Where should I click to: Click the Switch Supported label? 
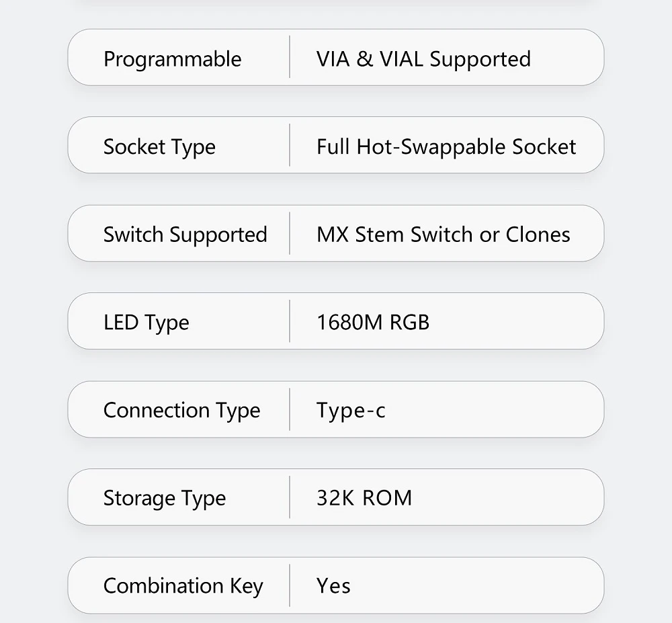coord(185,235)
